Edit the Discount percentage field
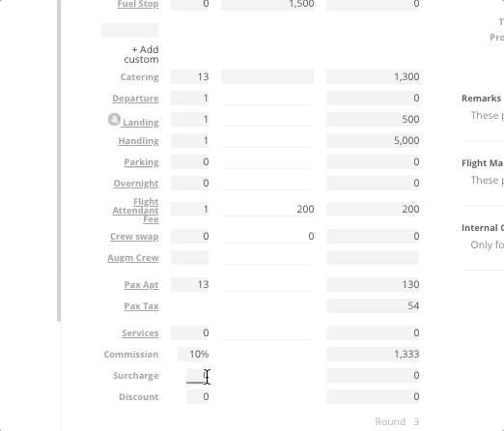This screenshot has width=504, height=431. click(198, 397)
